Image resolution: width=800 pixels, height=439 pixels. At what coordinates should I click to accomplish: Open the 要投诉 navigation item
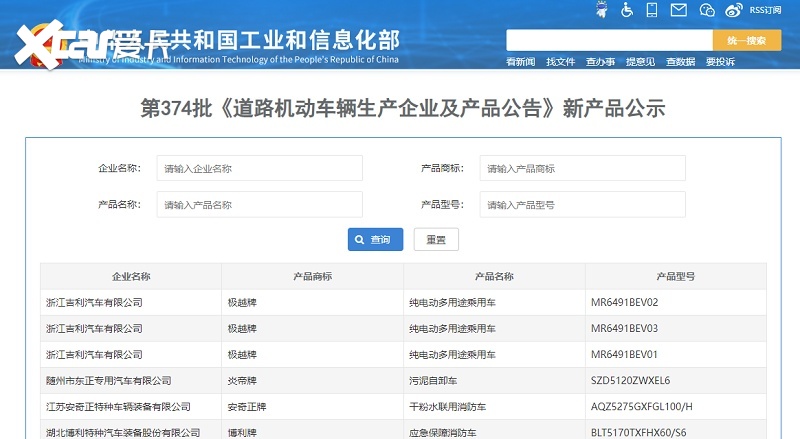coord(720,62)
